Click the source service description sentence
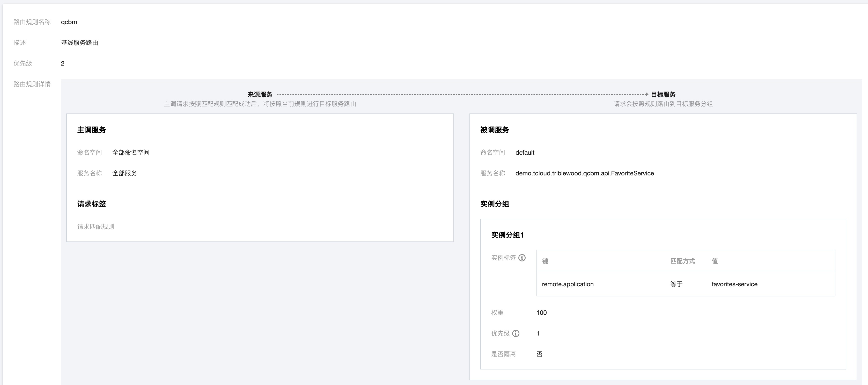The width and height of the screenshot is (868, 385). [x=260, y=104]
